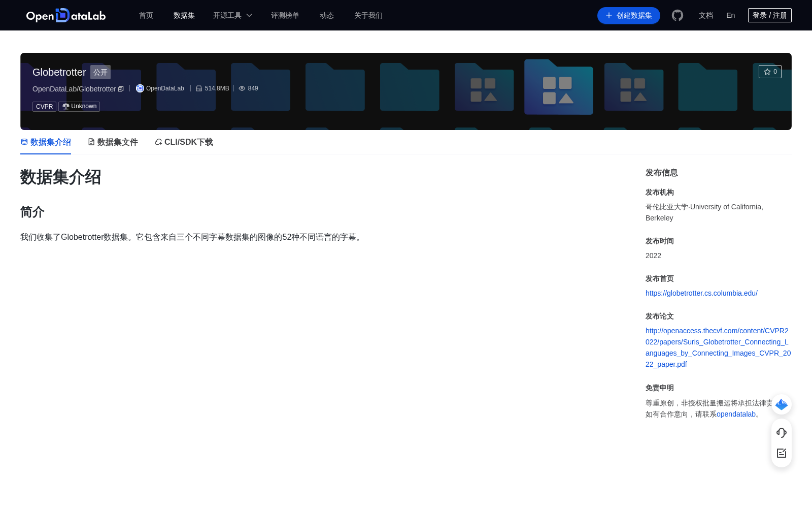Screen dimensions: 812x508
Task: Click the 514.8MB storage size icon
Action: [x=199, y=88]
